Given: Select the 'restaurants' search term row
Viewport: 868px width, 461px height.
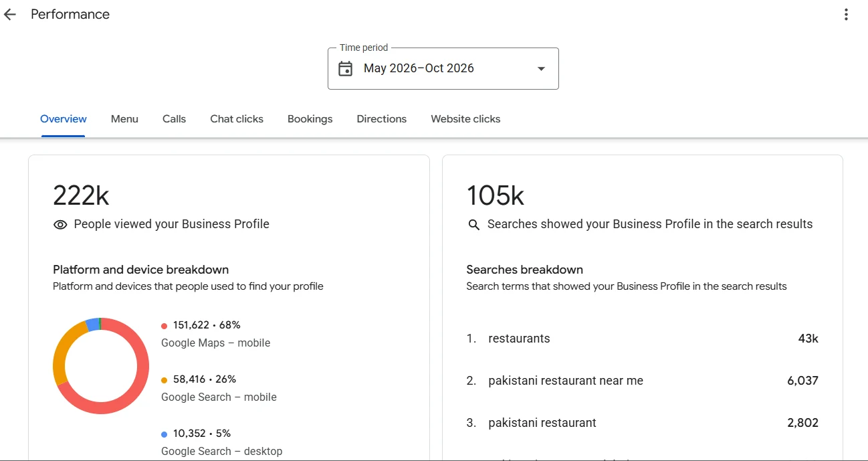Looking at the screenshot, I should [642, 339].
